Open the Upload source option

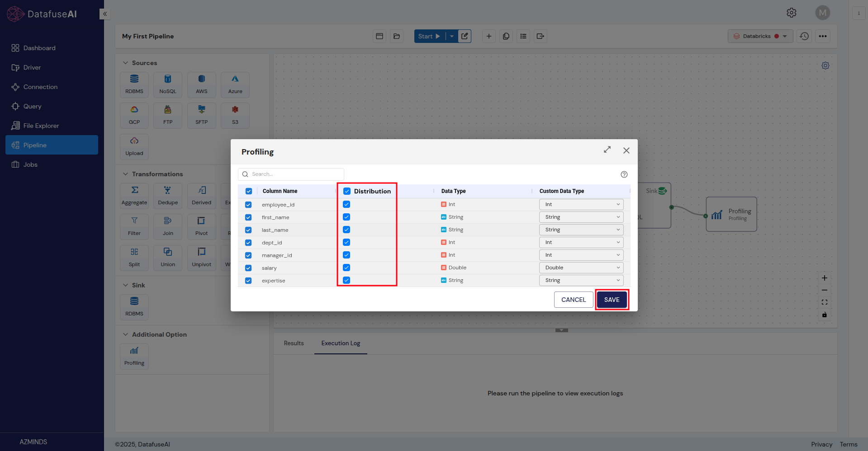point(134,146)
